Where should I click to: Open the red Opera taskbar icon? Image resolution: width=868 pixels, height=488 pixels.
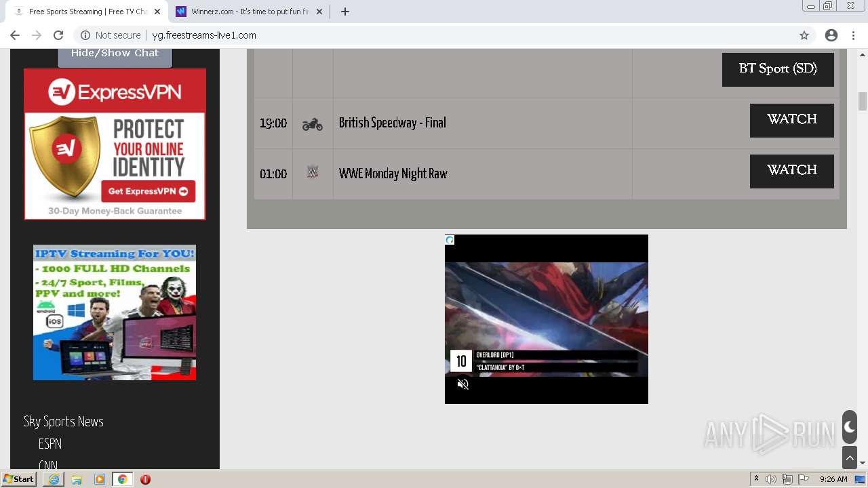145,479
